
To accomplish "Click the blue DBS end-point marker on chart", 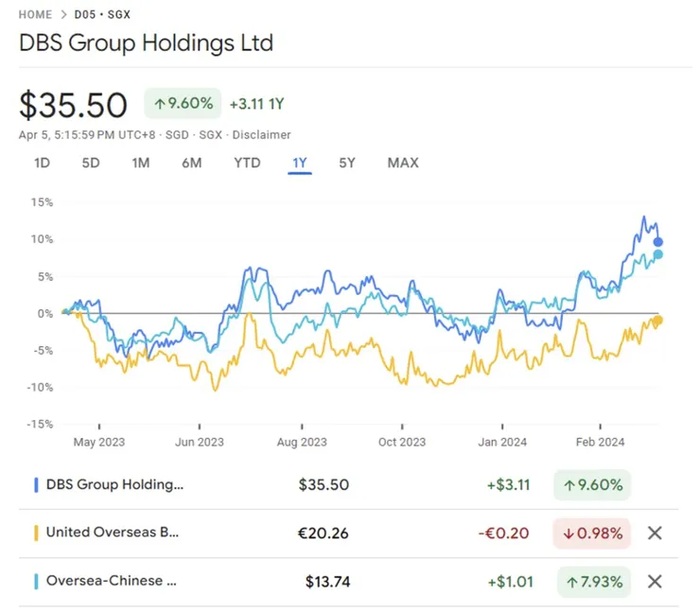I will (x=658, y=242).
